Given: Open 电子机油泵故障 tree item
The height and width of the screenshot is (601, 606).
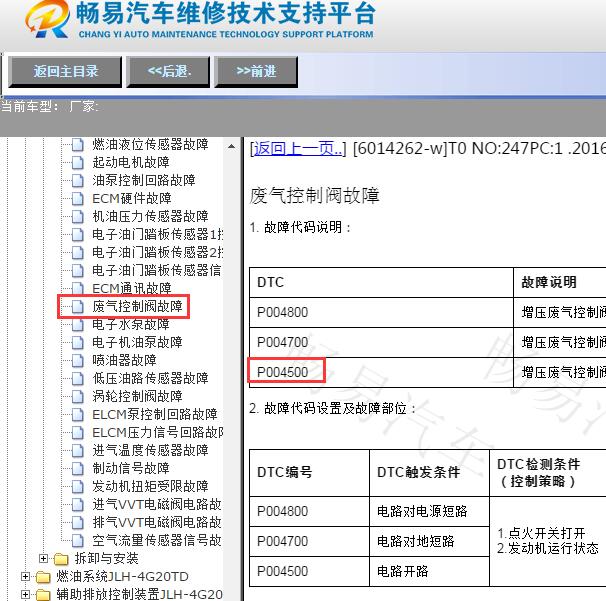Looking at the screenshot, I should tap(137, 342).
